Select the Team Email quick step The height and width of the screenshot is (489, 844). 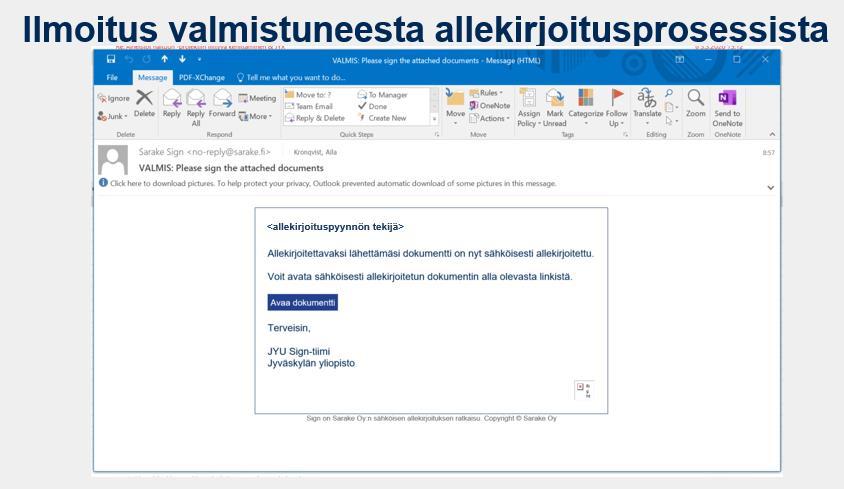309,107
